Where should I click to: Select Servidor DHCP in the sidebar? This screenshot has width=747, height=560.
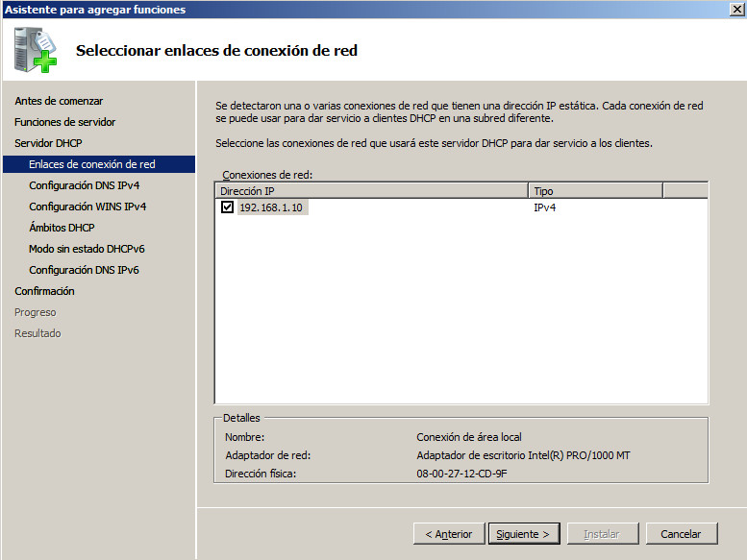pyautogui.click(x=48, y=143)
